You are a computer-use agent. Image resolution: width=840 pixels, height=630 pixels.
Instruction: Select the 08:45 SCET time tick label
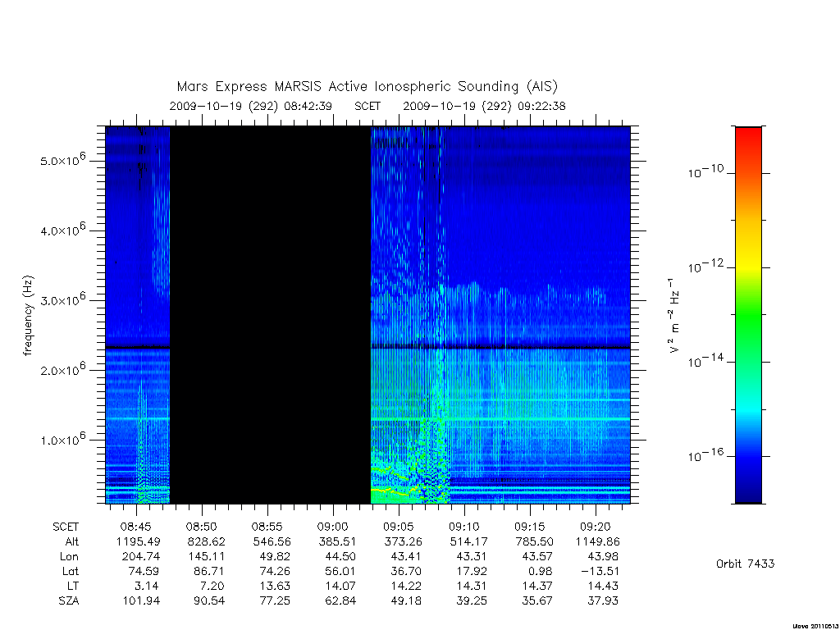click(x=136, y=527)
